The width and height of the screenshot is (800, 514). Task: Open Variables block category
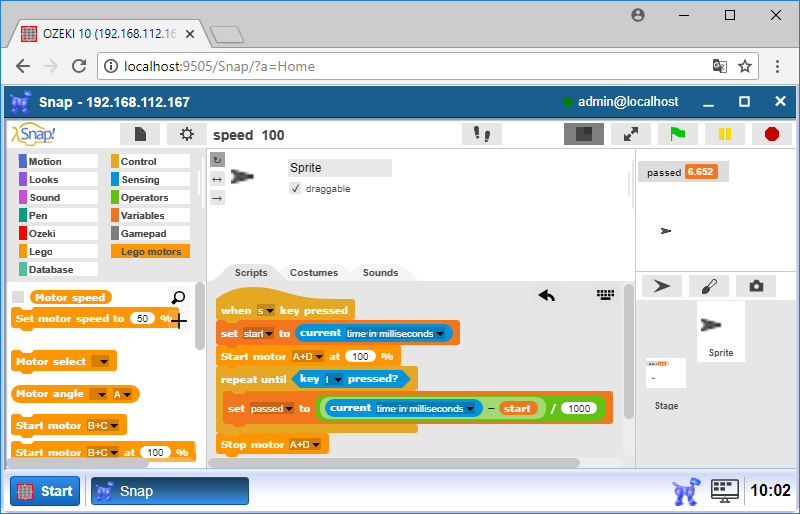point(150,215)
